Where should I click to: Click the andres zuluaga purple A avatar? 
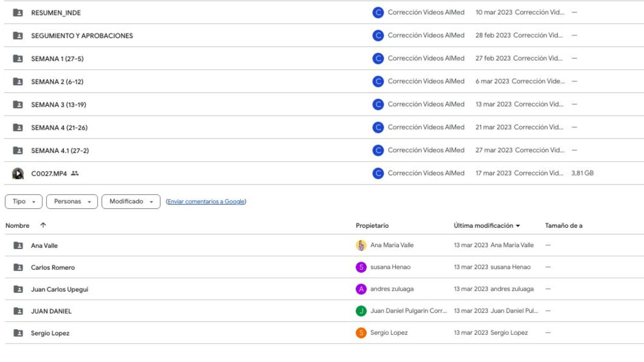pyautogui.click(x=361, y=289)
